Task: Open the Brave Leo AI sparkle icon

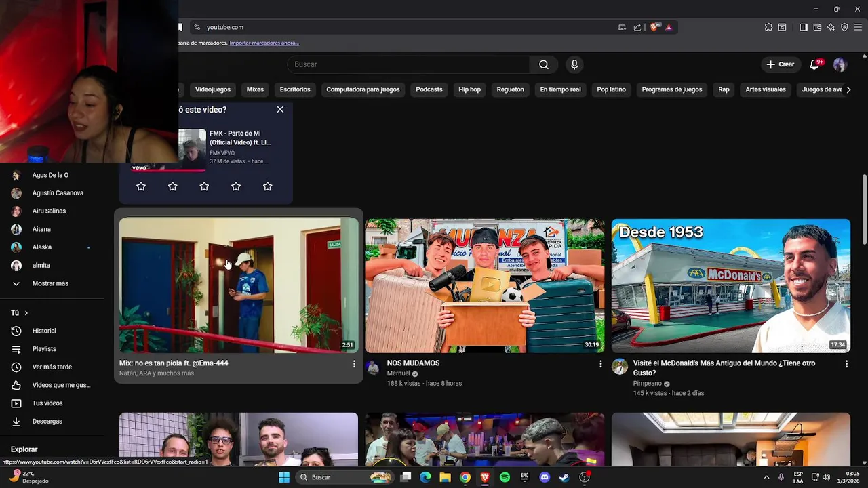Action: [x=831, y=27]
